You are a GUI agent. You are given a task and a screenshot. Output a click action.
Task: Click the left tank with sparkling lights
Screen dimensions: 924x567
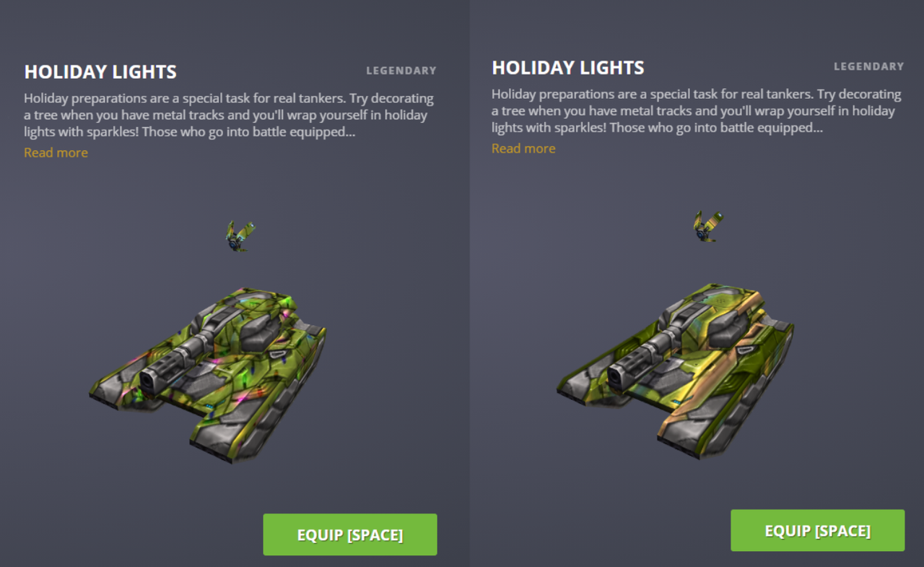click(208, 372)
